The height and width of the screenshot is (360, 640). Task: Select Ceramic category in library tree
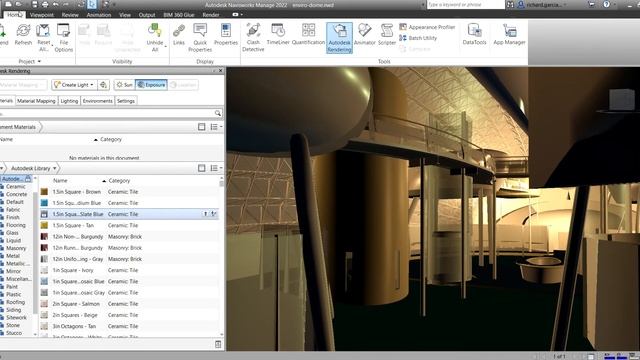16,187
